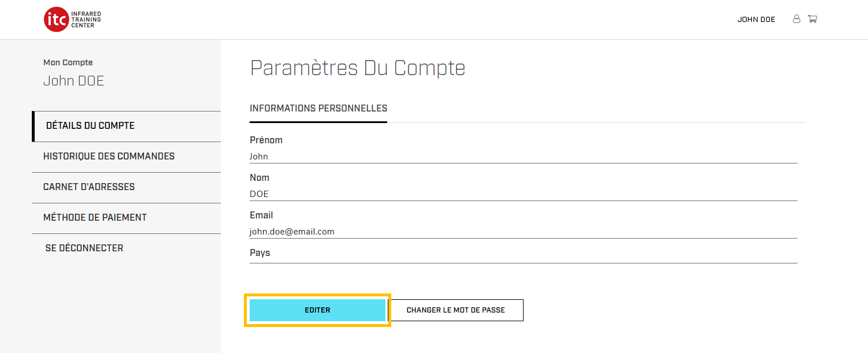Click the Mon Compte sidebar label

[68, 62]
